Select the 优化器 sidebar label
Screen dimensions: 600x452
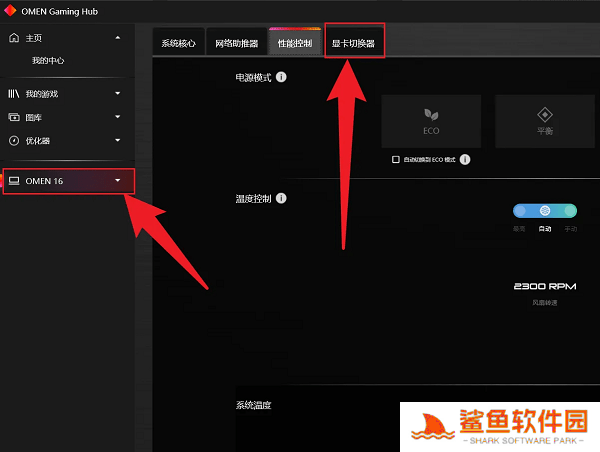[x=38, y=141]
